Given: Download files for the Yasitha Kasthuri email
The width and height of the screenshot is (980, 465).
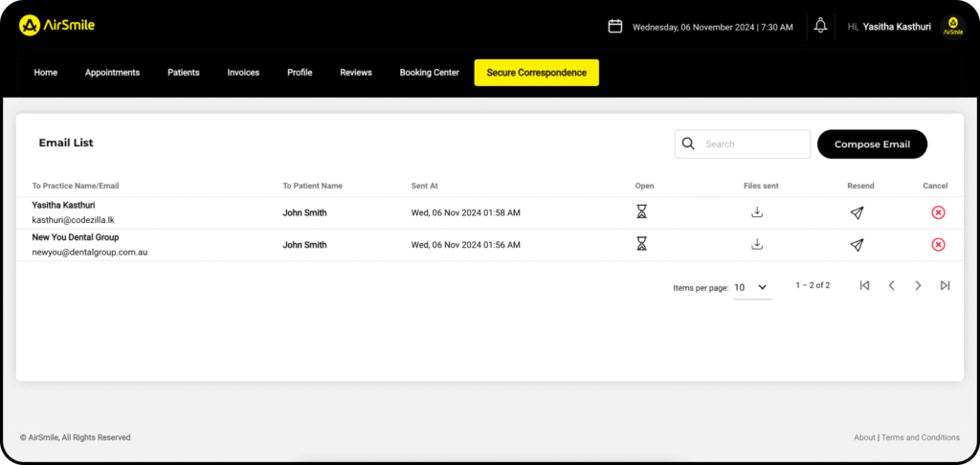Looking at the screenshot, I should point(757,212).
